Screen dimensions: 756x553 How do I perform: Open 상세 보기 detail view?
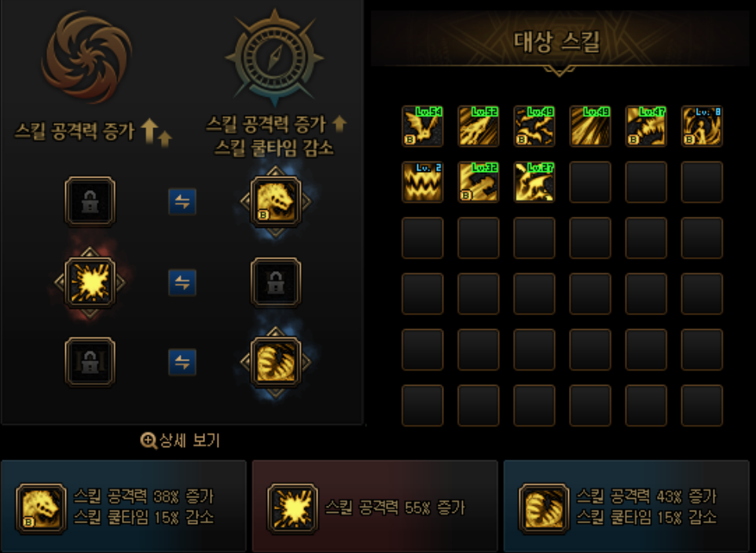tap(180, 440)
